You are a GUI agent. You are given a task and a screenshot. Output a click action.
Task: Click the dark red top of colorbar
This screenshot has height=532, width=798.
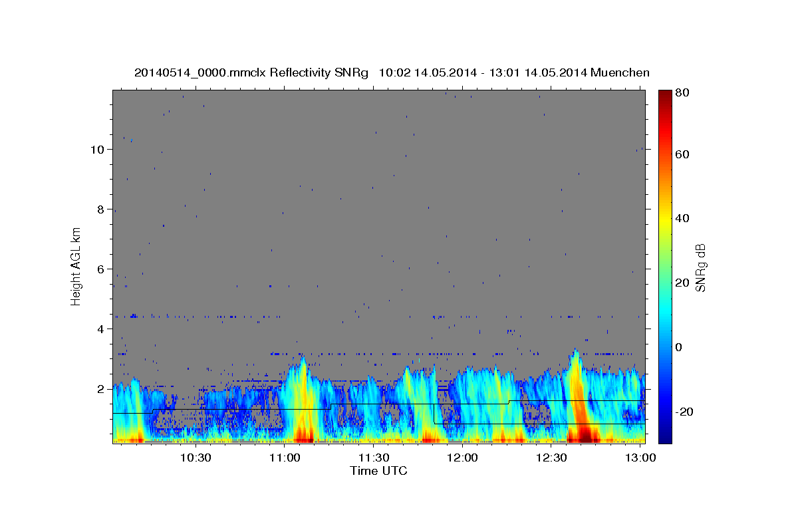pos(665,95)
